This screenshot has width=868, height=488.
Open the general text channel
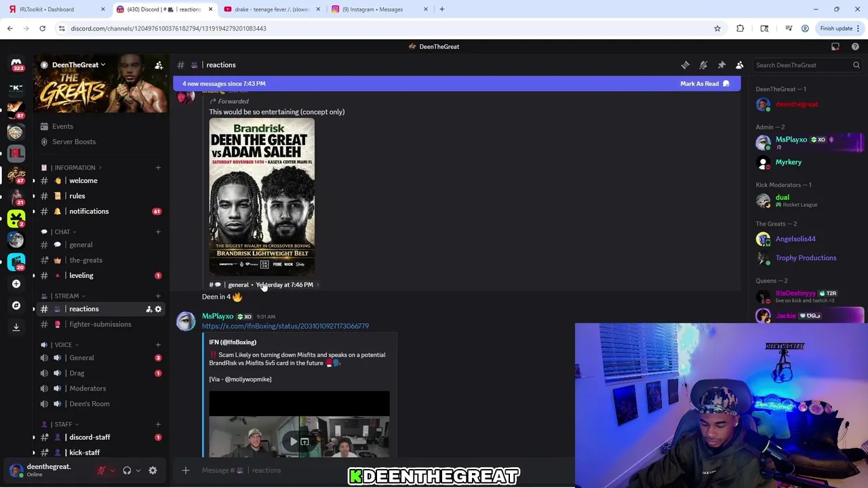pos(100,245)
